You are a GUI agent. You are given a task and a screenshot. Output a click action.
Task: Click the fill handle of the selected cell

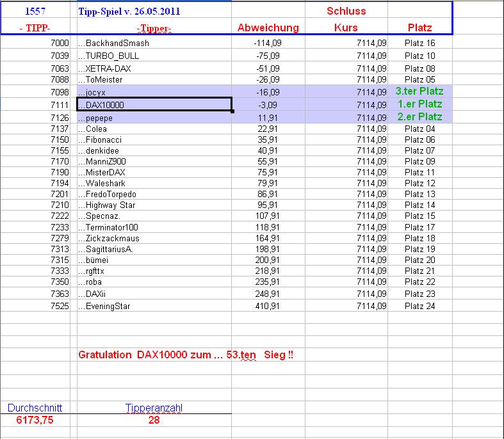coord(232,111)
